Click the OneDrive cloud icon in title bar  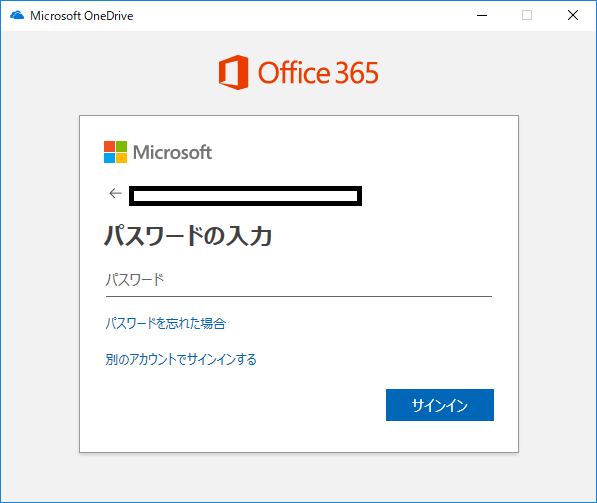[x=17, y=15]
